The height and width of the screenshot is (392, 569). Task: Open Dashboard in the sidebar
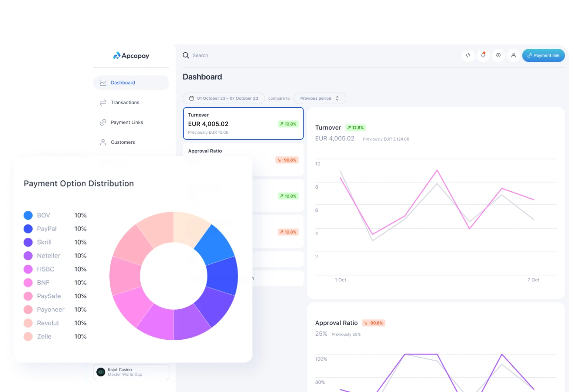[x=131, y=83]
